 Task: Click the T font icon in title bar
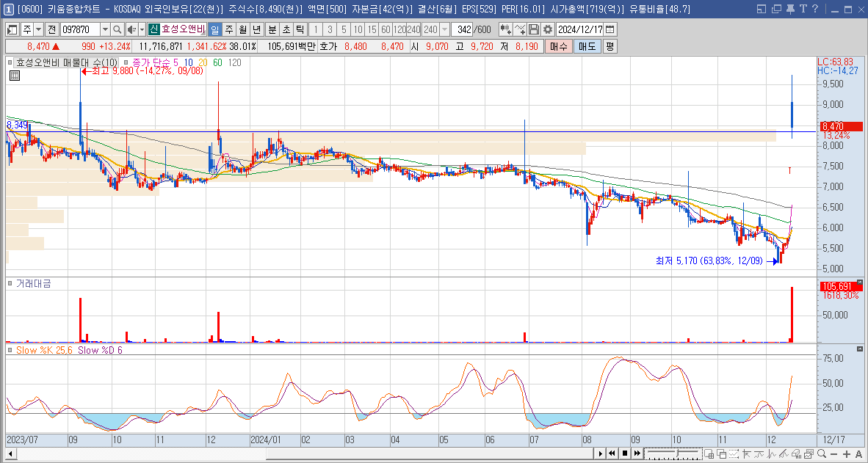pyautogui.click(x=802, y=9)
